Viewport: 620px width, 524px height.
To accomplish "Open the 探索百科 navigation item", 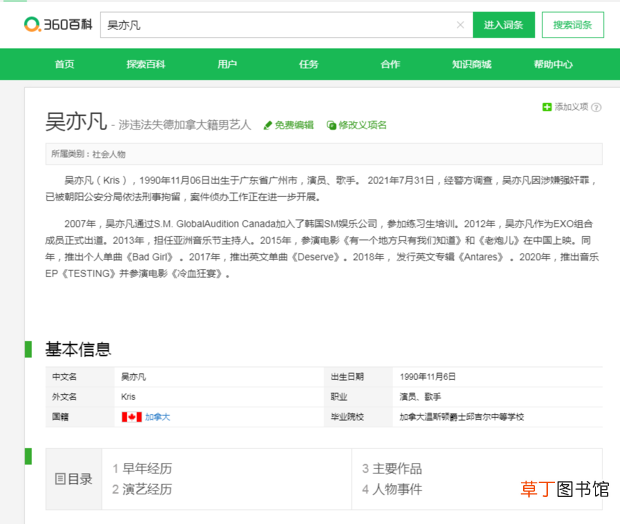I will [x=146, y=64].
